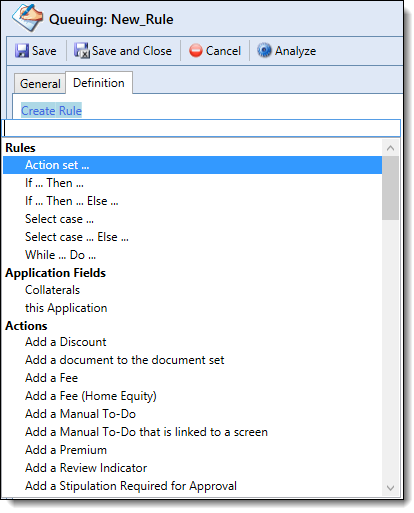Viewport: 414px width, 513px height.
Task: Choose the 'If ... Then ...' rule
Action: pos(54,183)
